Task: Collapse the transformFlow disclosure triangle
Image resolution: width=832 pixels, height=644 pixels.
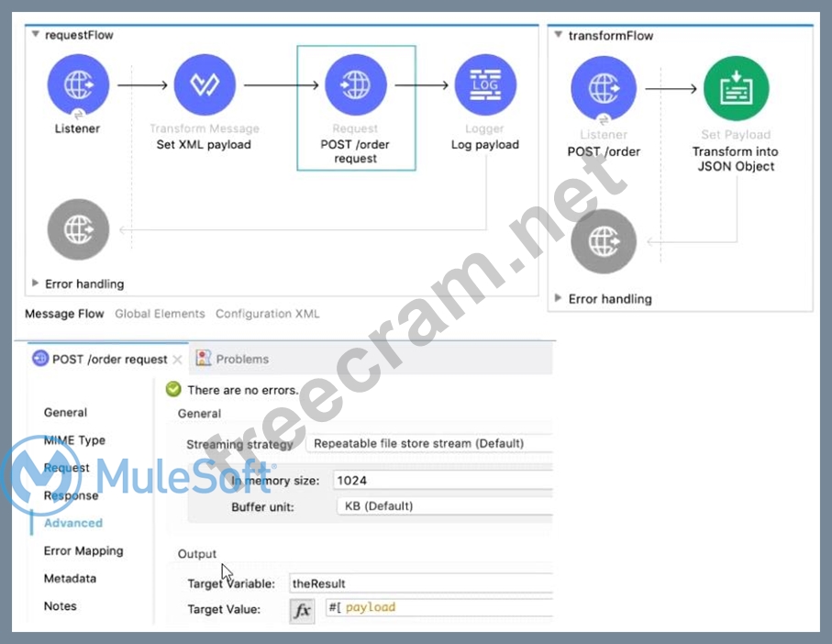Action: pos(558,35)
